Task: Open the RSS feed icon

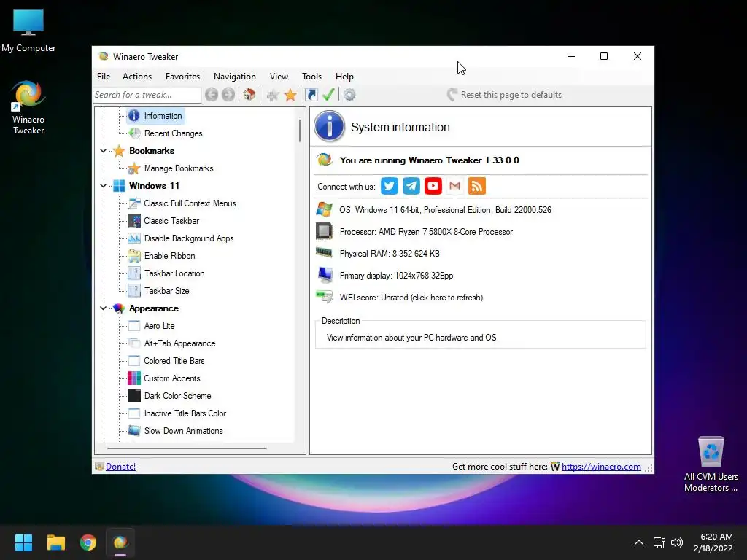Action: (477, 186)
